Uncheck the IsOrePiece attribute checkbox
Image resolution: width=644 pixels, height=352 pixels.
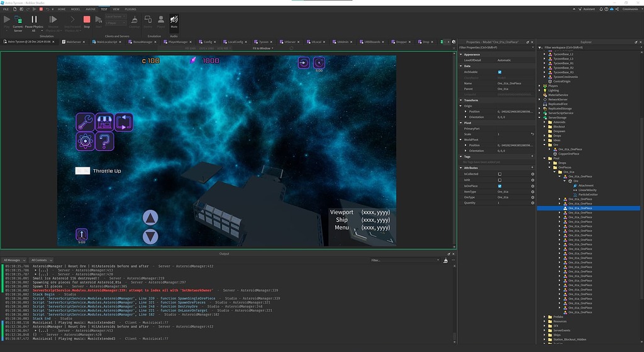point(500,186)
